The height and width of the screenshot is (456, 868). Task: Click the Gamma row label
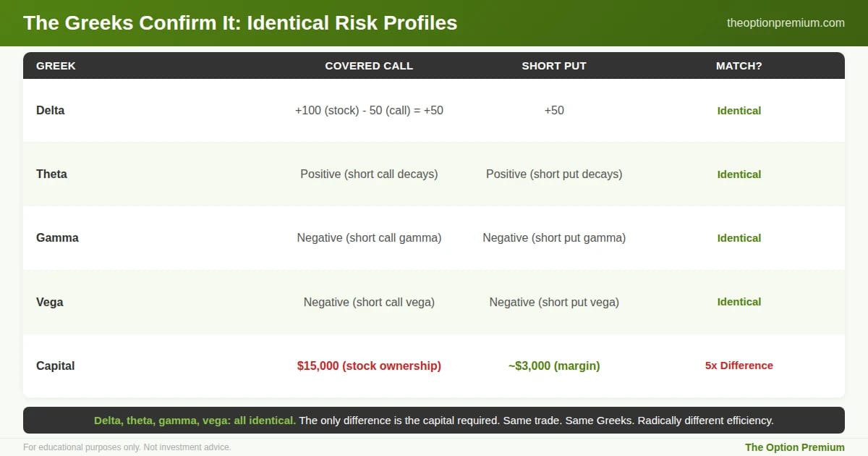coord(57,238)
